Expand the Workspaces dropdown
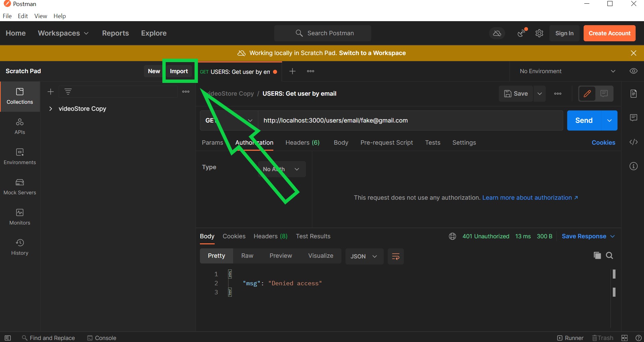The image size is (644, 342). [63, 33]
